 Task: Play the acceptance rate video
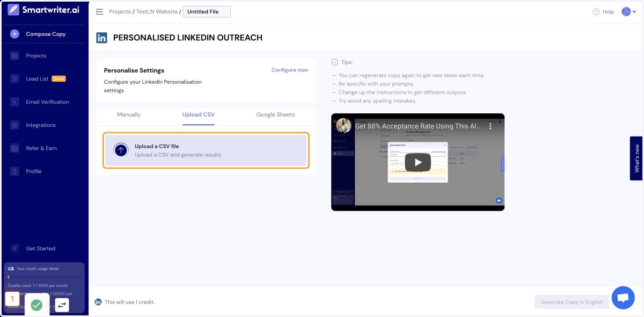point(418,162)
